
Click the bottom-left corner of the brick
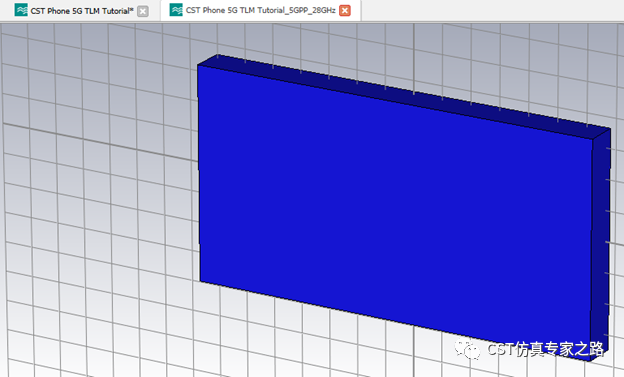pyautogui.click(x=200, y=281)
